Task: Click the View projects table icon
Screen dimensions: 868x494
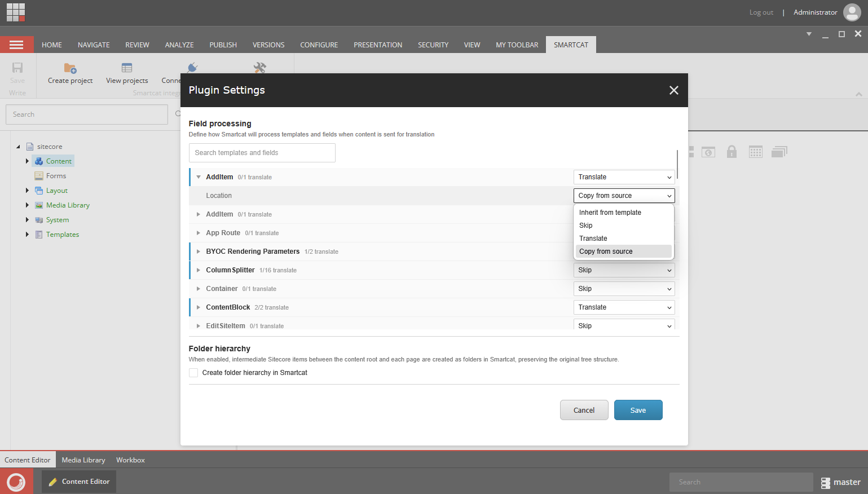Action: click(127, 68)
